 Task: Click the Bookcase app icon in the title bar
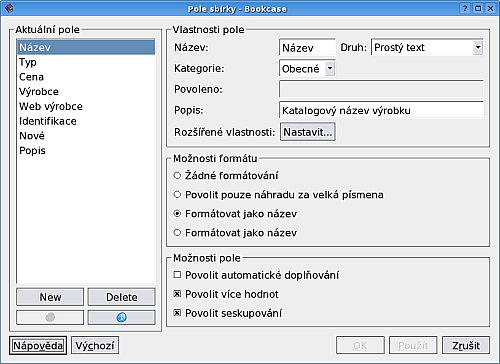(x=10, y=8)
